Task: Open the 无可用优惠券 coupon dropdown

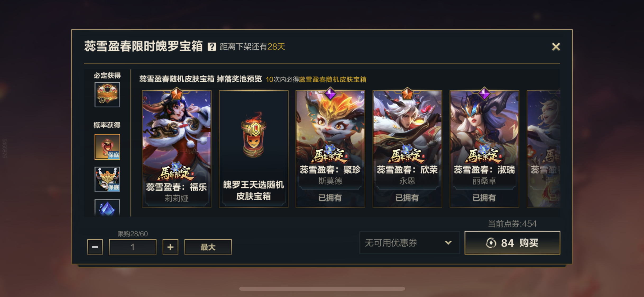Action: click(410, 243)
